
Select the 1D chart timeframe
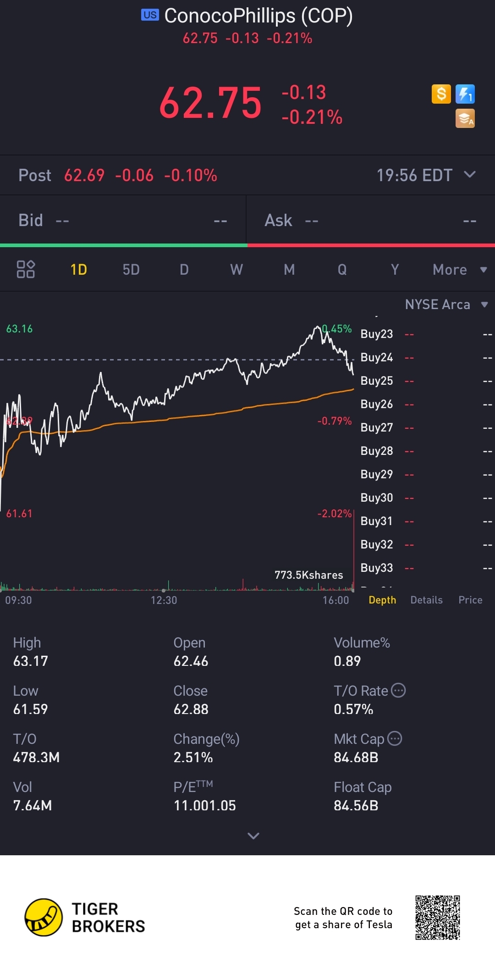coord(79,270)
